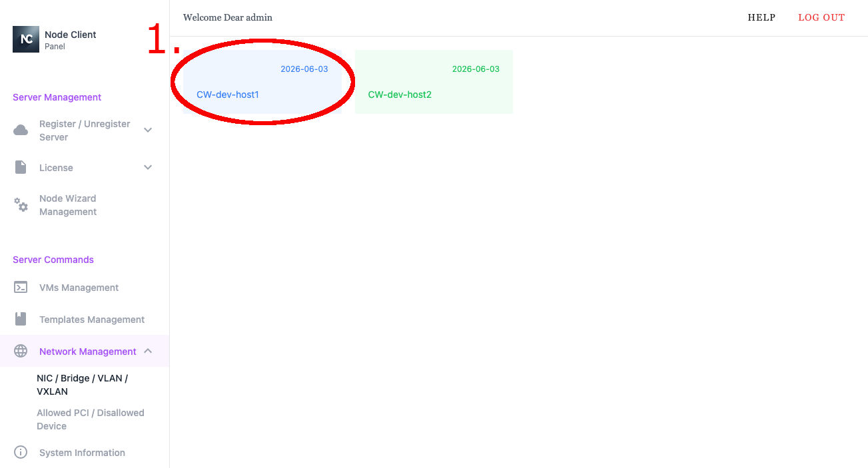Collapse the Network Management chevron
The image size is (868, 468).
(148, 351)
